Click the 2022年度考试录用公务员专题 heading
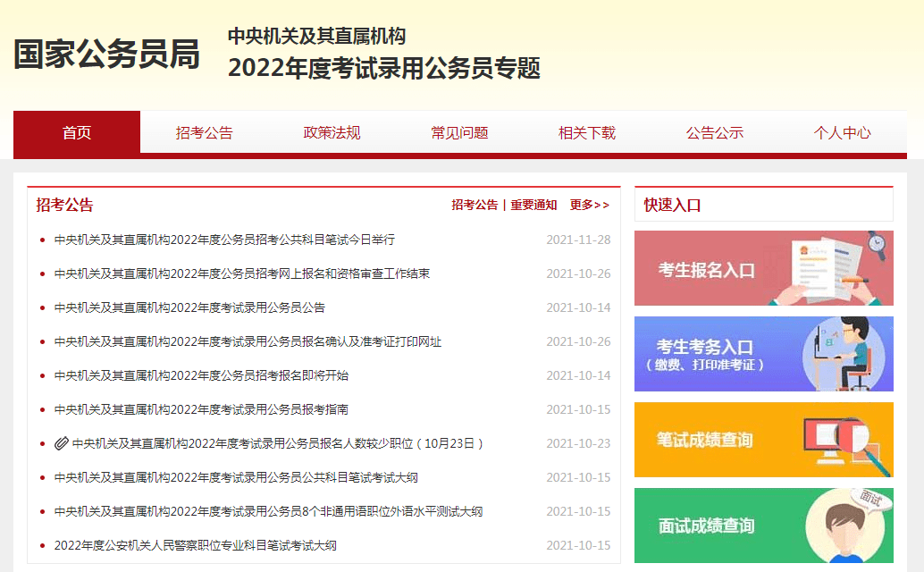This screenshot has height=572, width=924. click(x=384, y=68)
